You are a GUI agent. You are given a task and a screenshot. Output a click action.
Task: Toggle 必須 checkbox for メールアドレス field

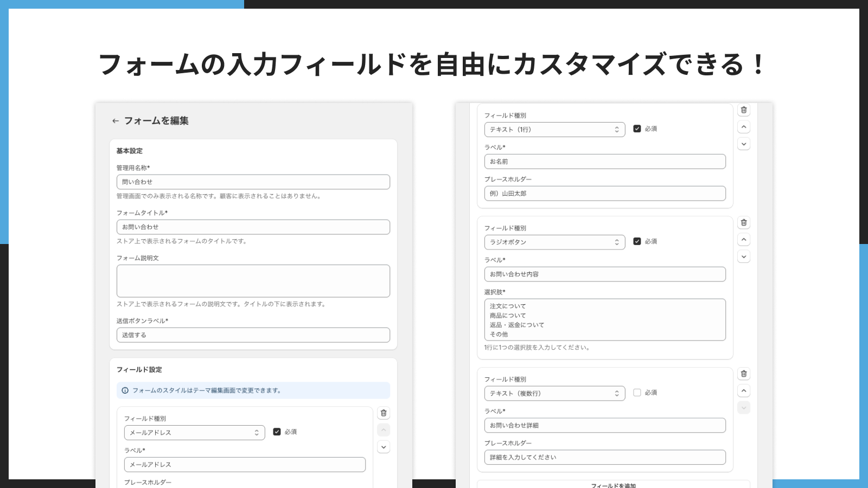click(277, 432)
